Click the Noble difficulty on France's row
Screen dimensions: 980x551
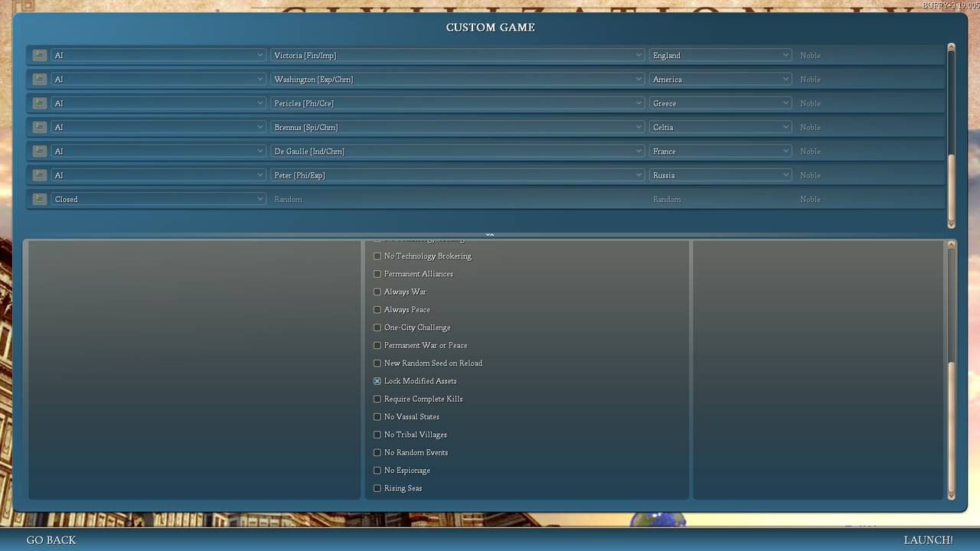(810, 151)
